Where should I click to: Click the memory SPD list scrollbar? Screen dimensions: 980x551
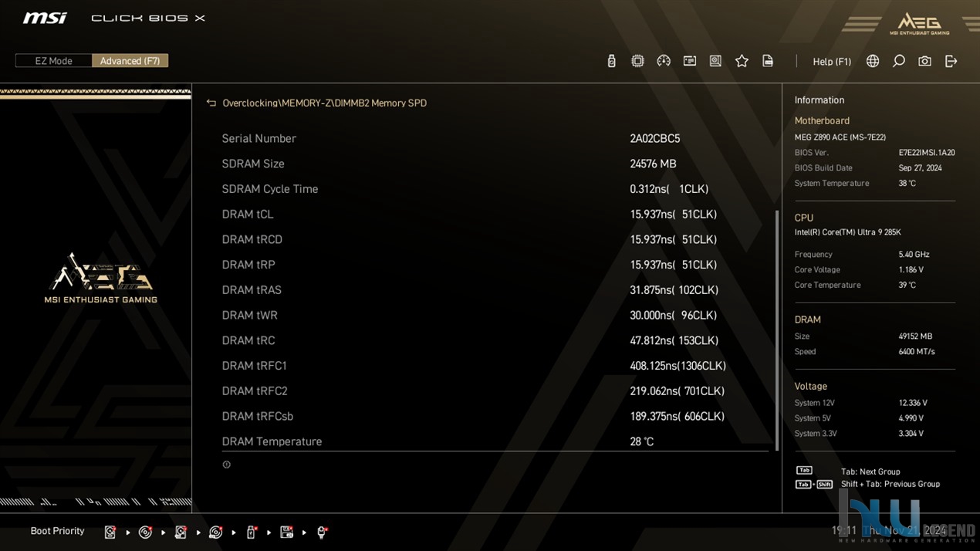coord(776,330)
